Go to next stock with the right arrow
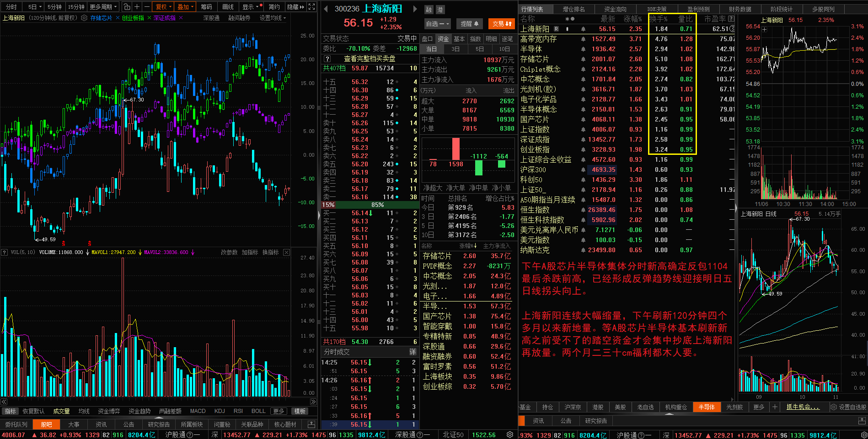Screen dimensions: 868x439 (415, 9)
